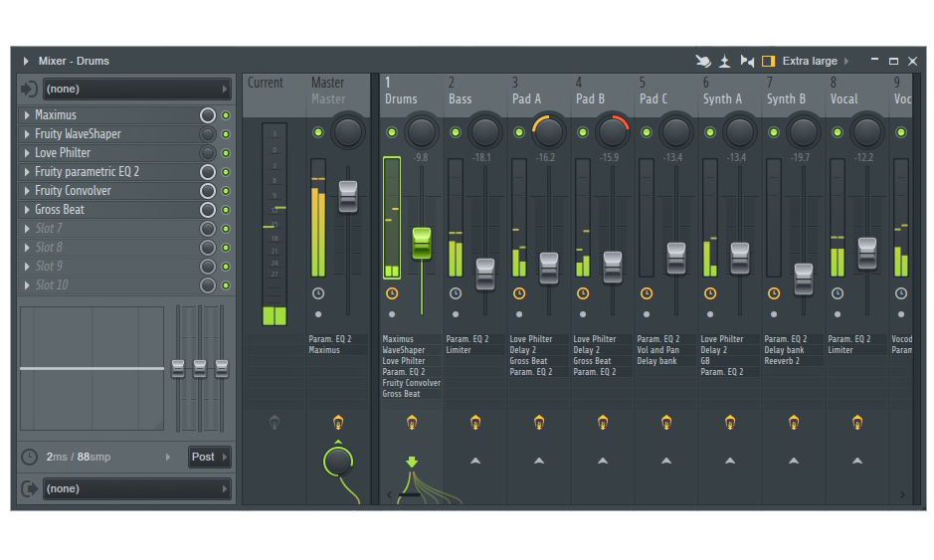934x560 pixels.
Task: Disable the Fruity WaveShaper enable light
Action: click(x=226, y=134)
